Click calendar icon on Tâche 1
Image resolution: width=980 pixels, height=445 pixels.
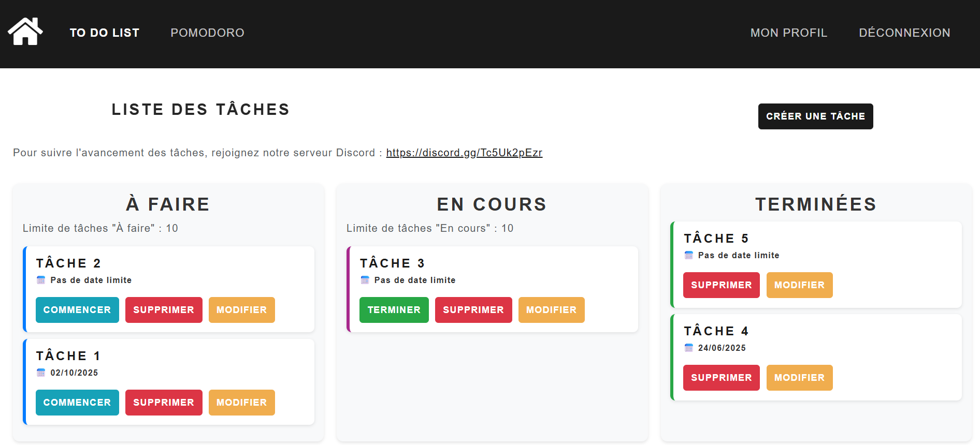point(41,373)
